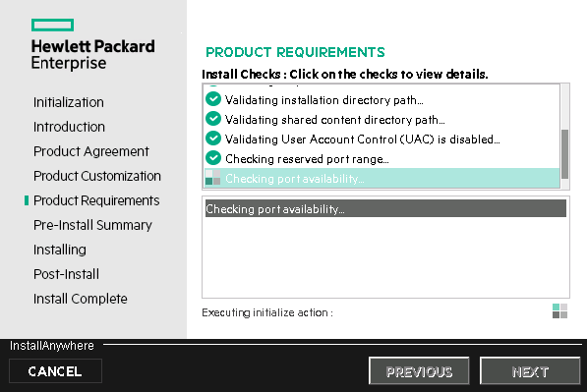
Task: Click the dark 'Checking port availability...' details header
Action: point(385,208)
